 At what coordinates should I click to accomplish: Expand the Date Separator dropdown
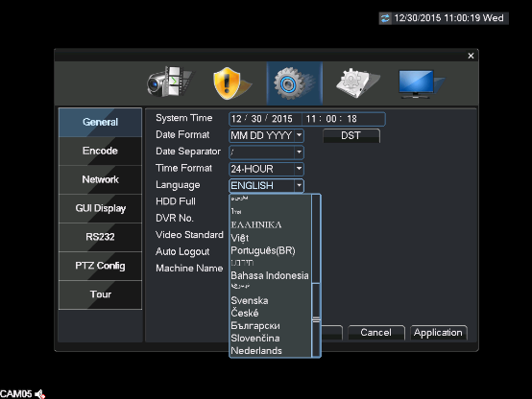pyautogui.click(x=299, y=153)
